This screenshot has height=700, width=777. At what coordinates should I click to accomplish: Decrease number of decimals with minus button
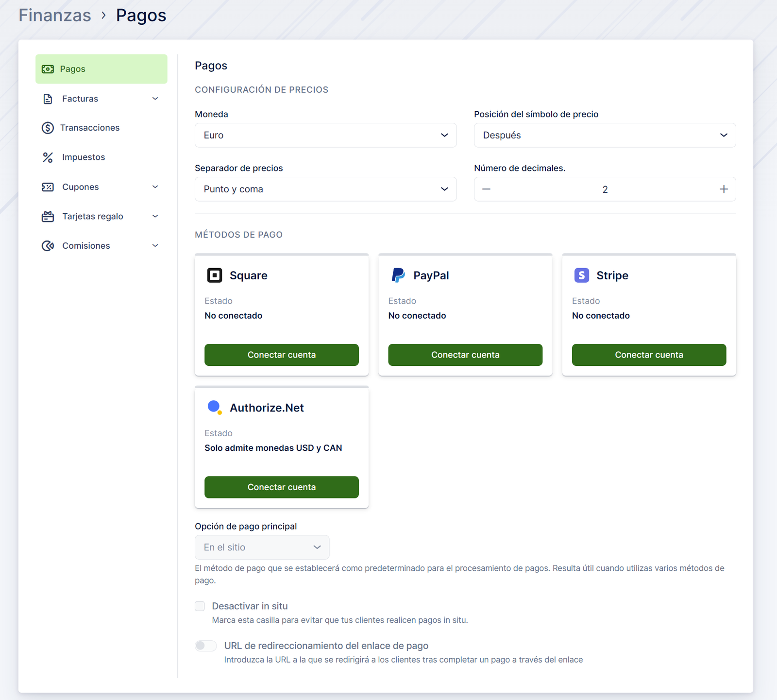tap(486, 189)
